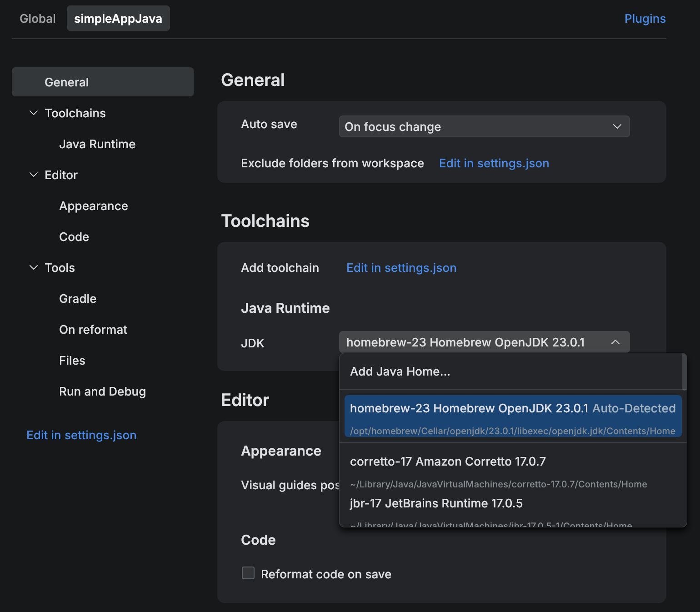Open Run and Debug settings
This screenshot has width=700, height=612.
pyautogui.click(x=102, y=391)
